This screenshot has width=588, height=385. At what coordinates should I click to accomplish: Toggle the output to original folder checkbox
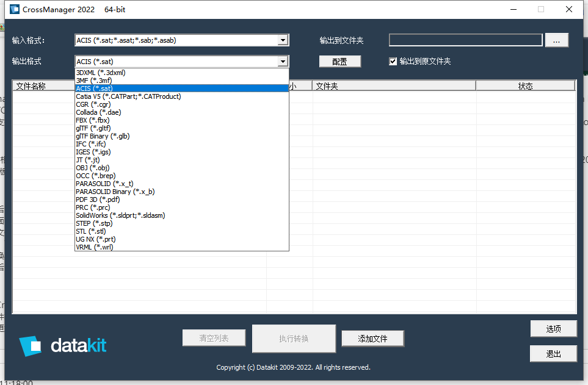(x=393, y=62)
